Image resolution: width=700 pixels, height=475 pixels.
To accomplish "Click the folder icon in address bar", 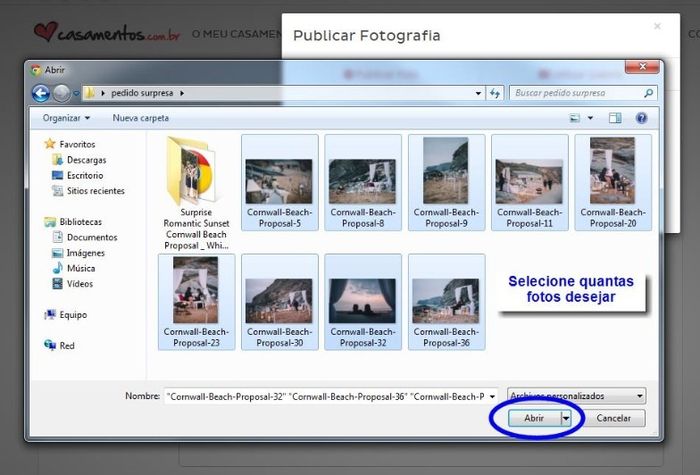I will (90, 93).
